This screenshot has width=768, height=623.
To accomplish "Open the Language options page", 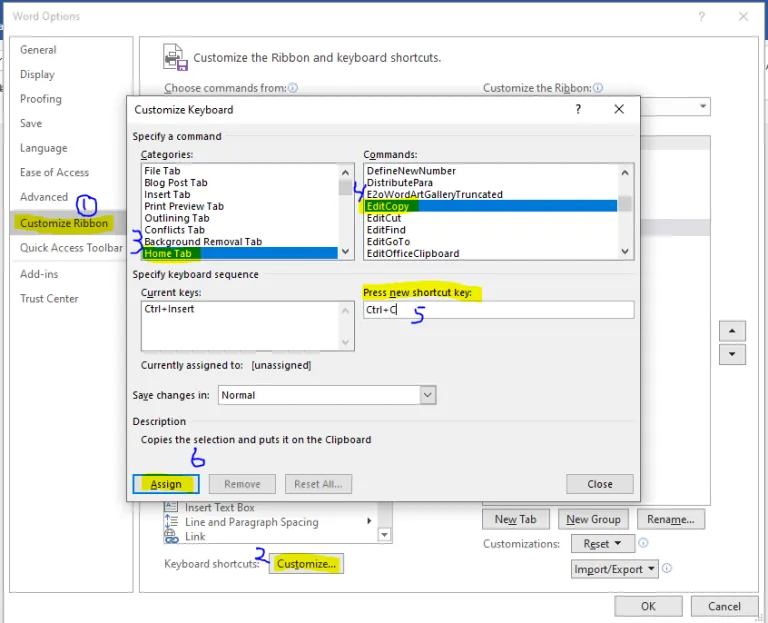I will [44, 148].
